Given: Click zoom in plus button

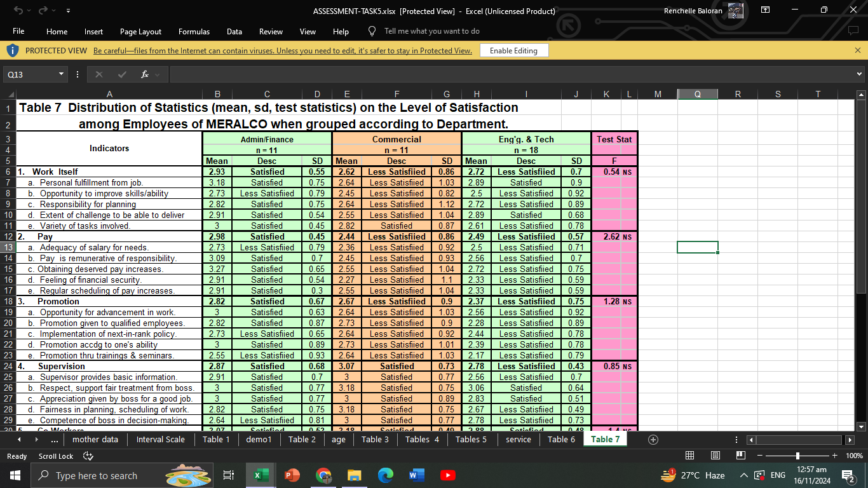Looking at the screenshot, I should [x=834, y=456].
